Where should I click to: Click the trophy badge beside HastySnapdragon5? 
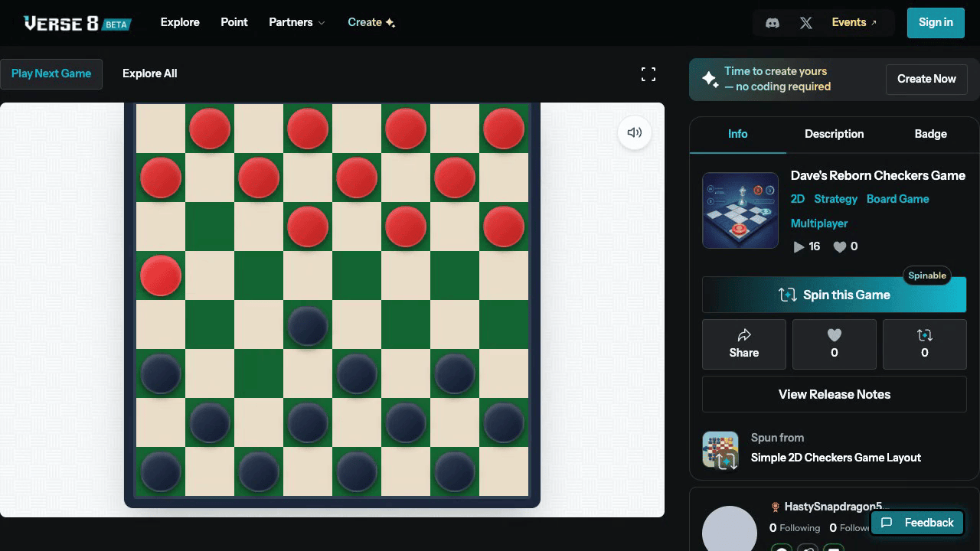pos(775,506)
